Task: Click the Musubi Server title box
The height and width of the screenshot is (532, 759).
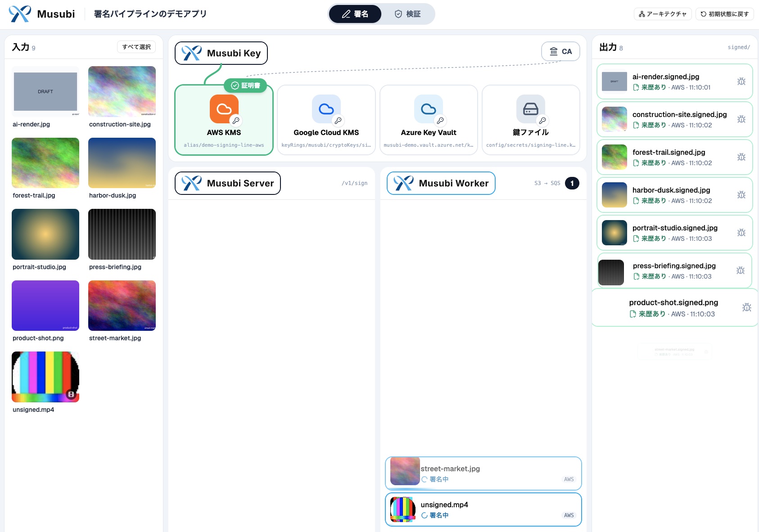Action: (228, 183)
